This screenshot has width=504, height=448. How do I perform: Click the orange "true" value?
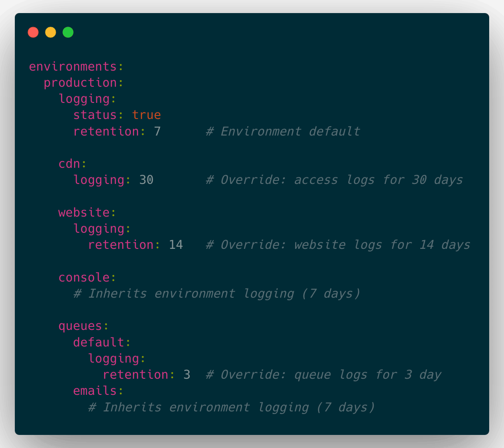pyautogui.click(x=146, y=115)
